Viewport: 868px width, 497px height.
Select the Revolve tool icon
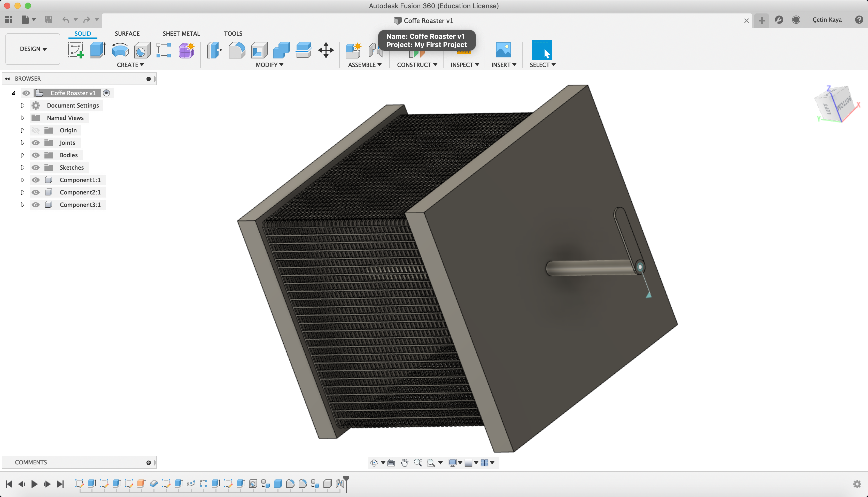(x=120, y=50)
